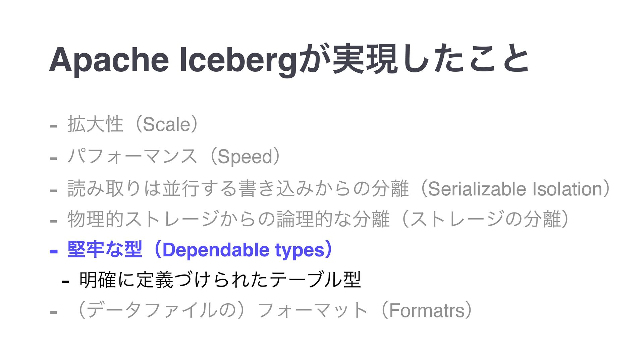Screen dimensions: 644x362
Task: Select the sub-bullet '明確に定義づけられたテーブル型'
Action: 220,280
